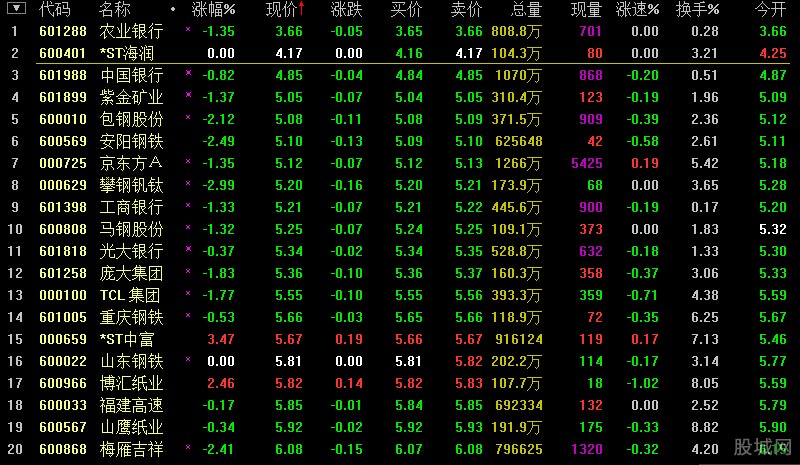
Task: Click the magenta marker in 京东方A row
Action: 188,161
